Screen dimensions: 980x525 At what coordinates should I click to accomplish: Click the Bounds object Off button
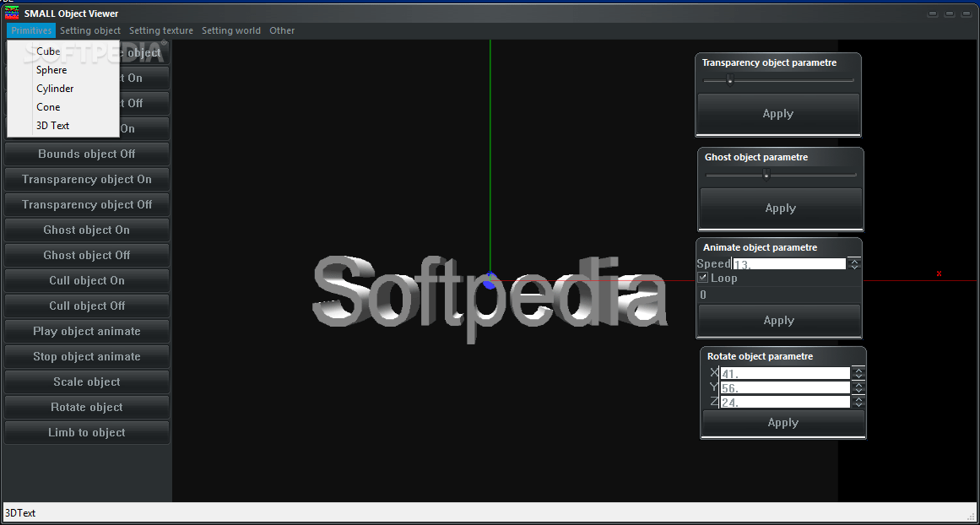87,154
